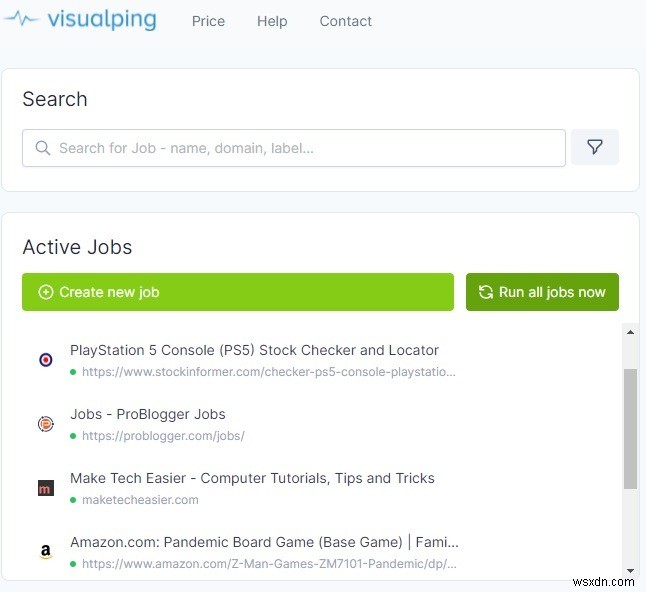Screen dimensions: 646x592
Task: Click the Amazon job favicon
Action: (46, 552)
